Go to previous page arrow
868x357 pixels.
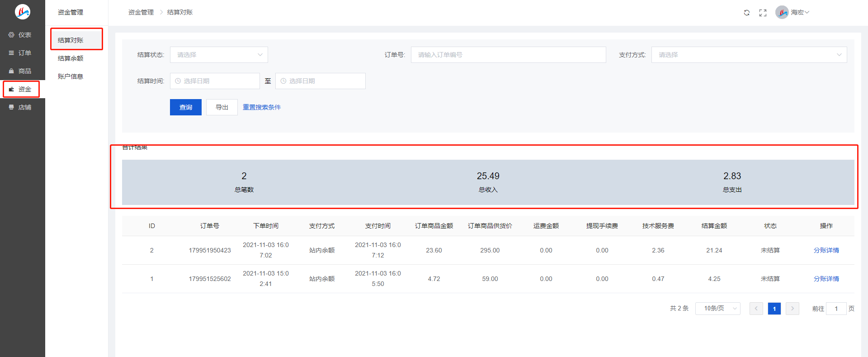pos(756,309)
